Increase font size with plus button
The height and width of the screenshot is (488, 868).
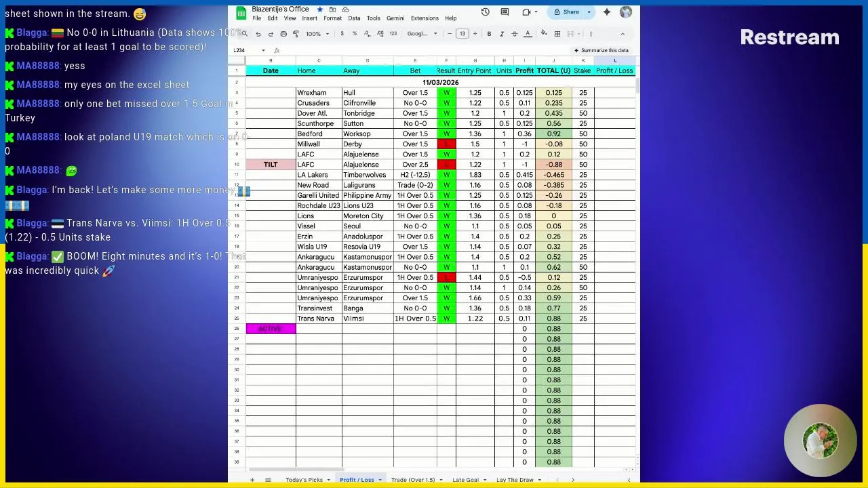click(x=475, y=34)
